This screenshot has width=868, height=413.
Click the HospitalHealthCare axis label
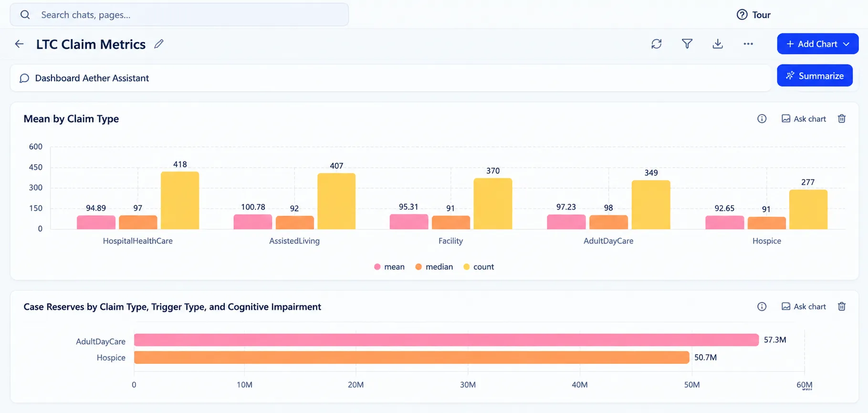click(138, 241)
